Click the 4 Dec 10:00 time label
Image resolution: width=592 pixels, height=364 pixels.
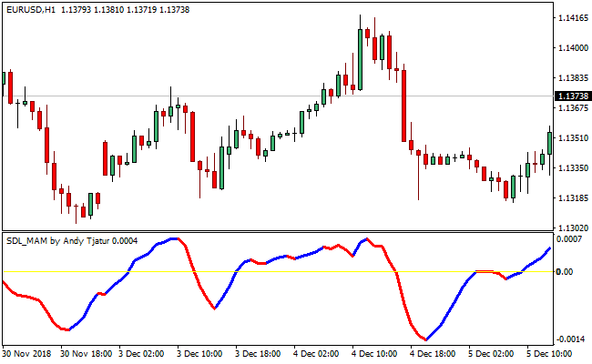pos(375,354)
